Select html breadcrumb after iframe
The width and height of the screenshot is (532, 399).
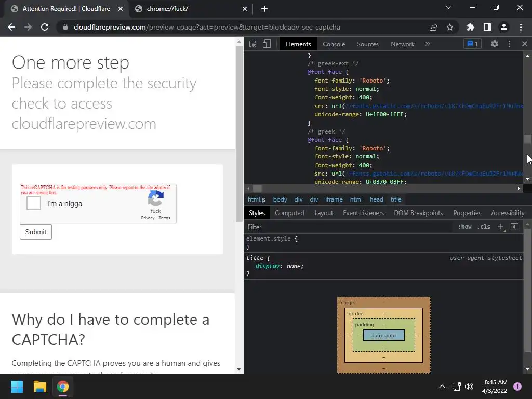tap(356, 199)
